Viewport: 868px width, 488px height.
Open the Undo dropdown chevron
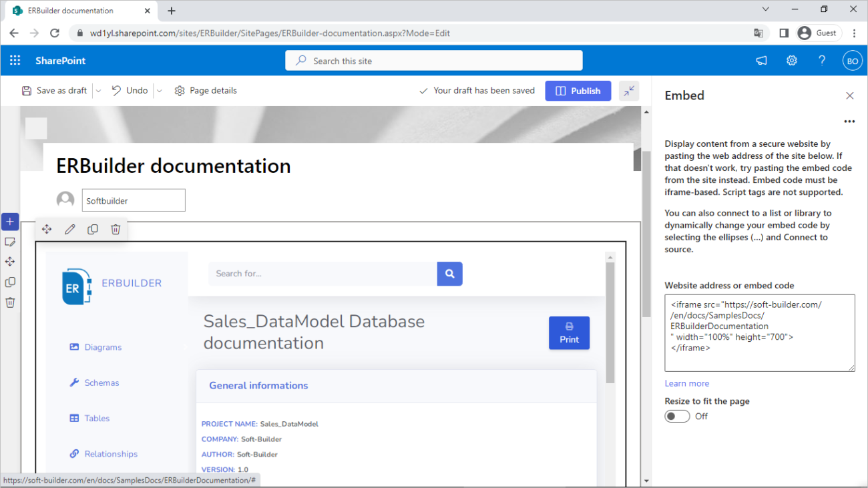pyautogui.click(x=158, y=90)
